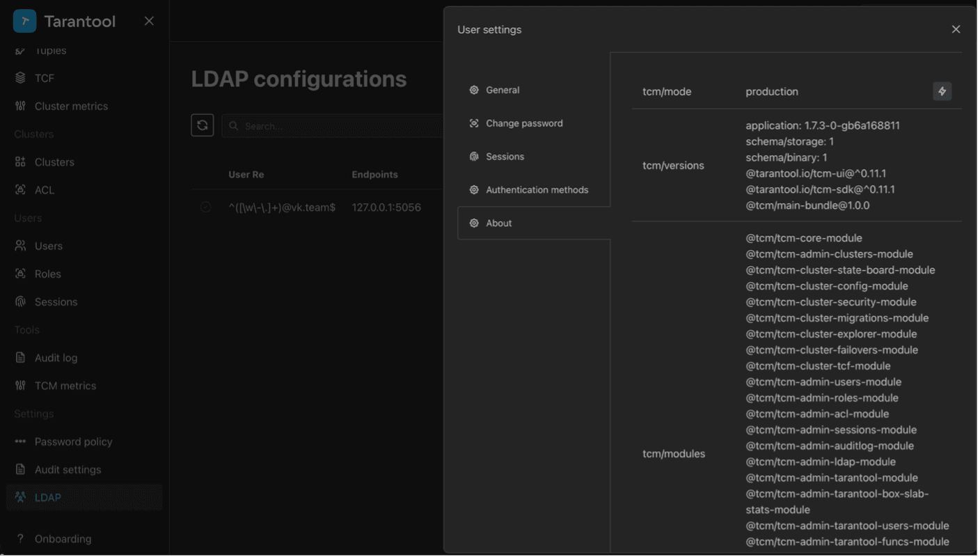Click the Users people icon
This screenshot has height=557, width=980.
click(x=20, y=246)
